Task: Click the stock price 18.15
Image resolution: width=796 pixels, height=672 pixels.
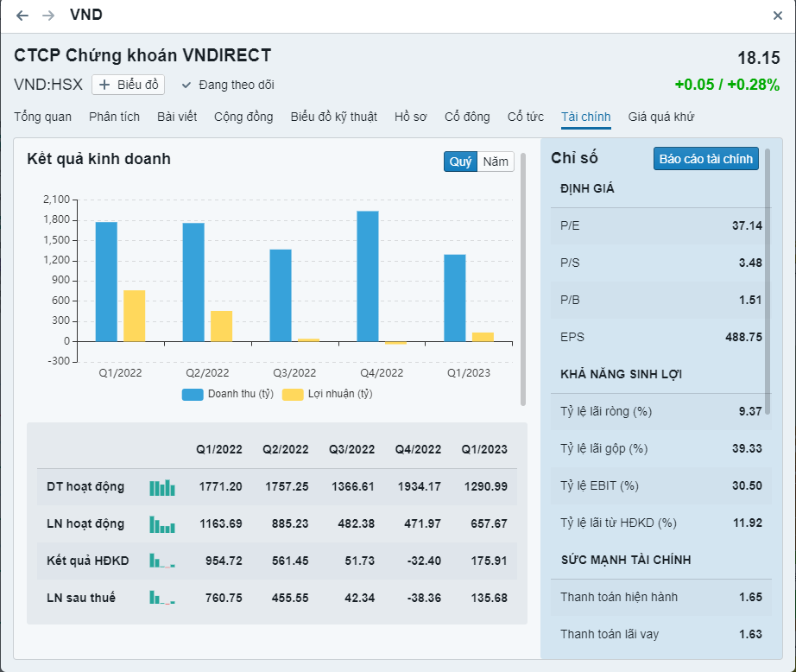Action: pos(758,58)
